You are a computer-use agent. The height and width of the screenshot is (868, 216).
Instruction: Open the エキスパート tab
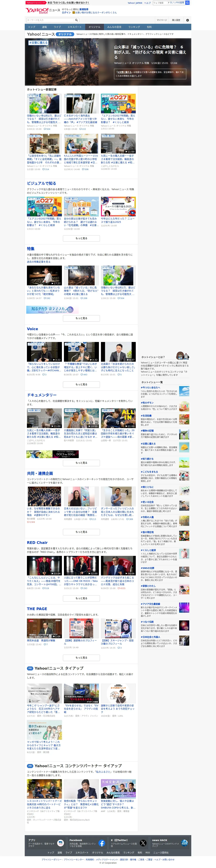74,27
